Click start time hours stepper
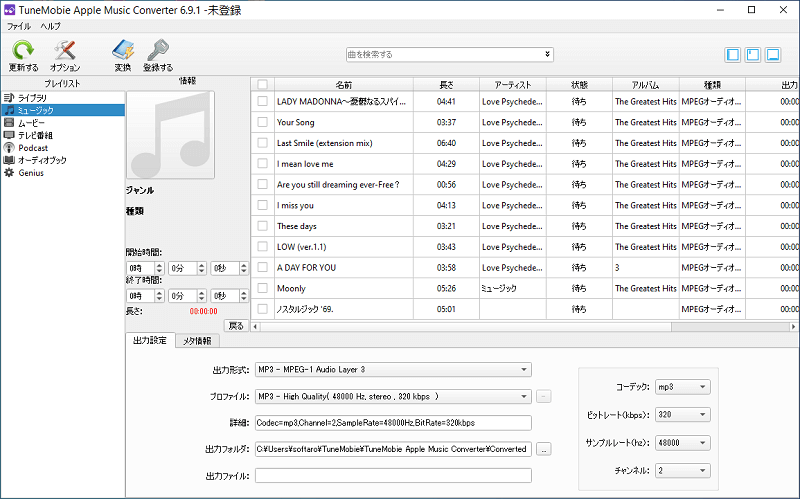The width and height of the screenshot is (800, 499). pos(159,268)
